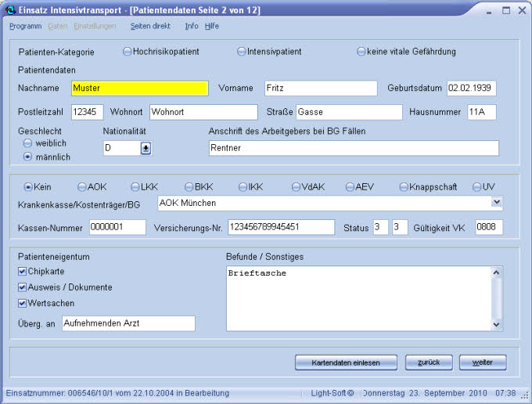532x404 pixels.
Task: Click the Light-Soft© status bar label
Action: tap(332, 393)
